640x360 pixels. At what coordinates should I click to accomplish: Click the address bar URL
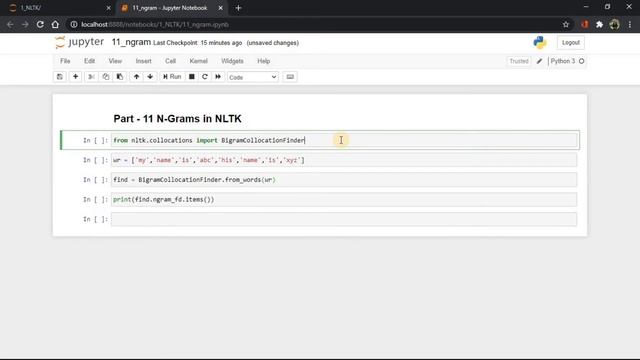pos(155,24)
